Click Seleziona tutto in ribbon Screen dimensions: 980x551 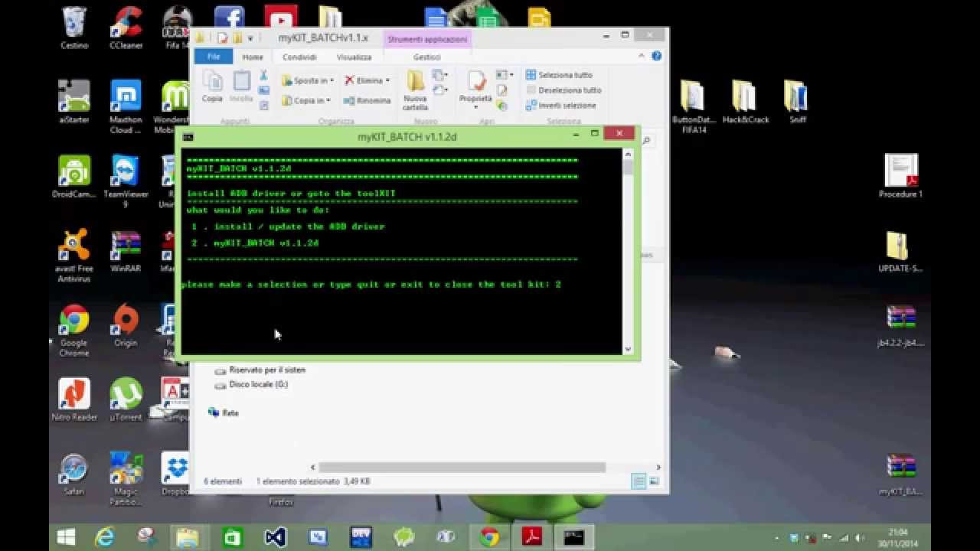point(559,75)
